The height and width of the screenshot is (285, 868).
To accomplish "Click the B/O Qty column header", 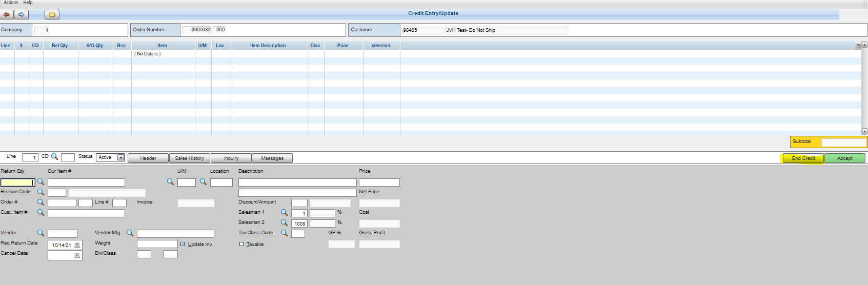I will (x=95, y=46).
